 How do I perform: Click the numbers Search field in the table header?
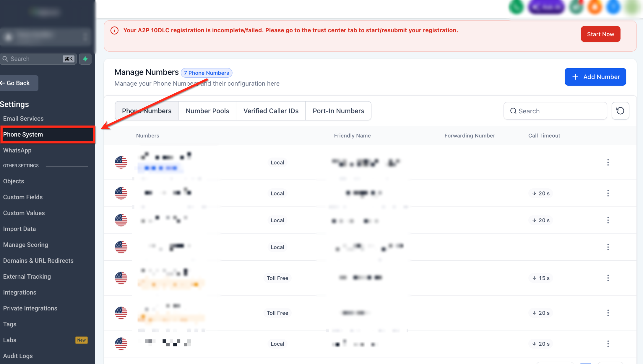[555, 111]
